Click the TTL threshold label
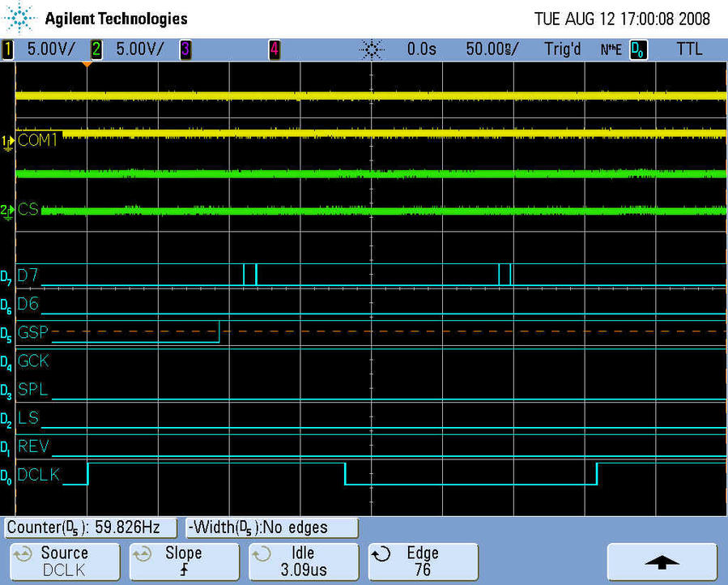This screenshot has height=585, width=728. coord(689,49)
